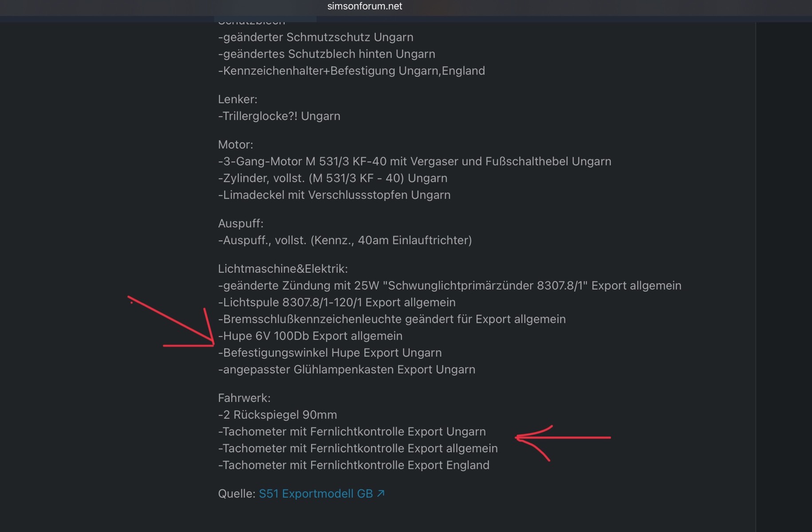
Task: Click the simsonforum.net address bar
Action: (364, 7)
